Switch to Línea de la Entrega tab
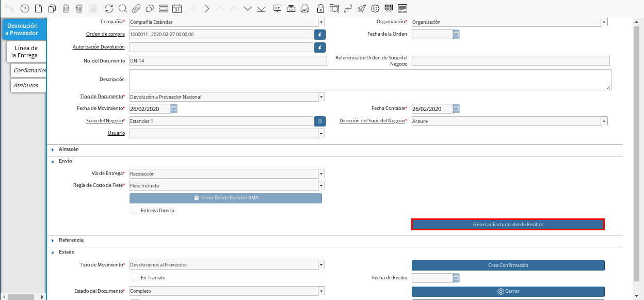The width and height of the screenshot is (644, 300). pos(25,52)
